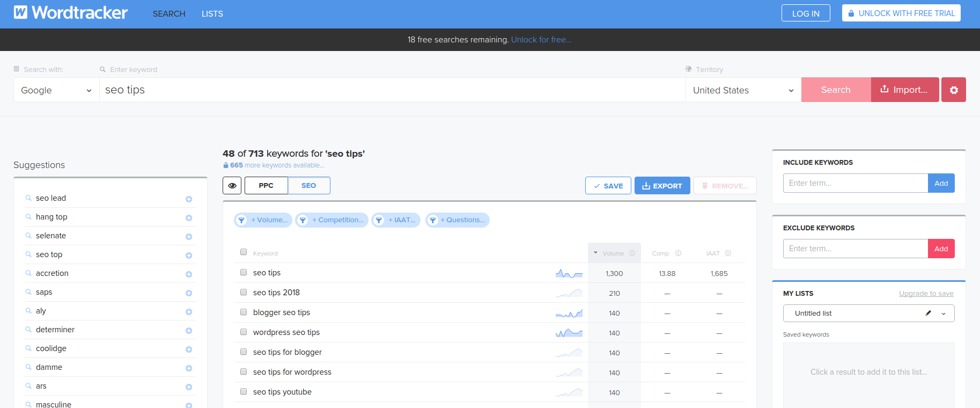980x408 pixels.
Task: Toggle the select-all Keyword checkbox
Action: 244,252
